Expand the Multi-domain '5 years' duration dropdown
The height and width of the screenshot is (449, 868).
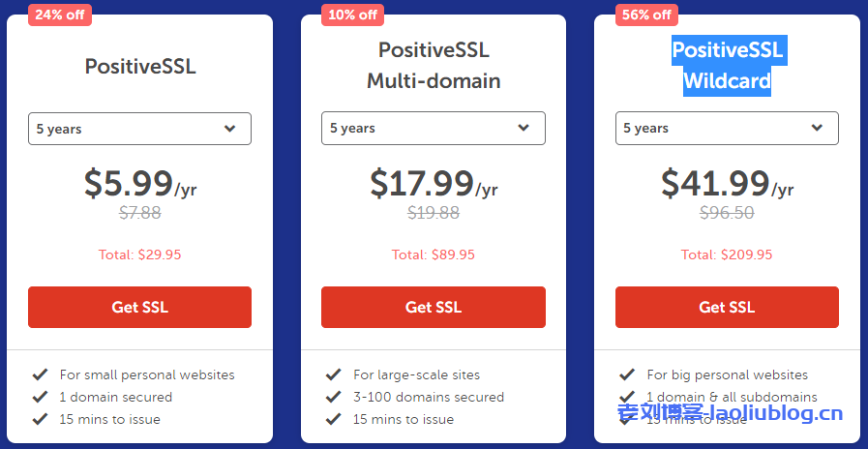(433, 128)
